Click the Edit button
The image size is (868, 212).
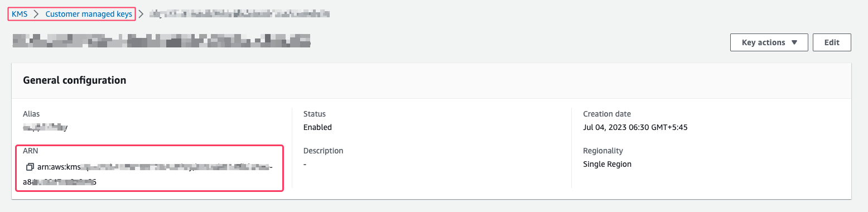(x=832, y=42)
